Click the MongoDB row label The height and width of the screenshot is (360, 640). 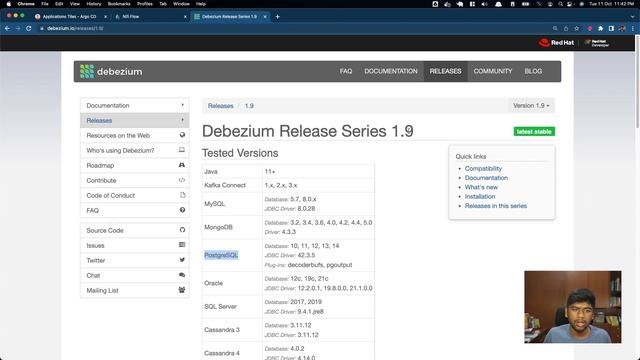point(218,227)
